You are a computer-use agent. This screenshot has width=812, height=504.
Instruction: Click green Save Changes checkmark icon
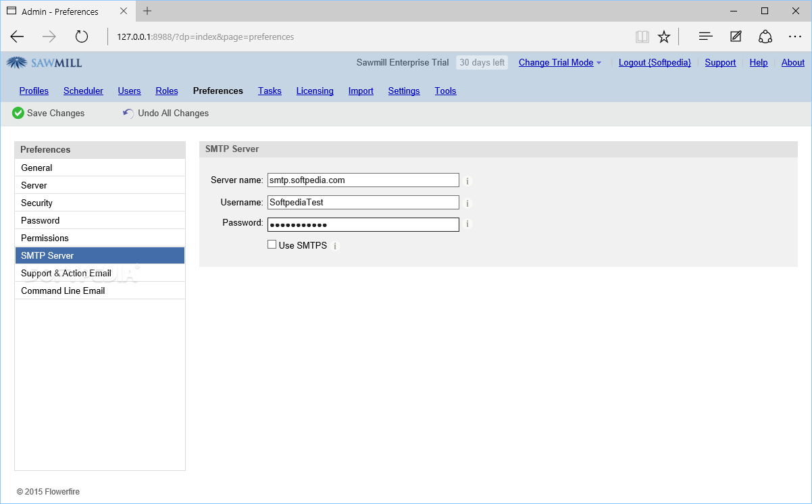point(18,113)
